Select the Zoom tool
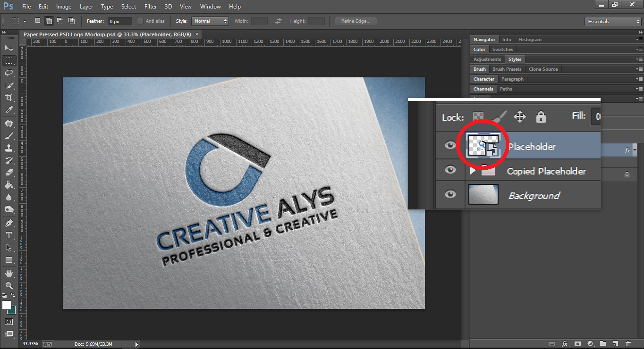 pyautogui.click(x=8, y=285)
